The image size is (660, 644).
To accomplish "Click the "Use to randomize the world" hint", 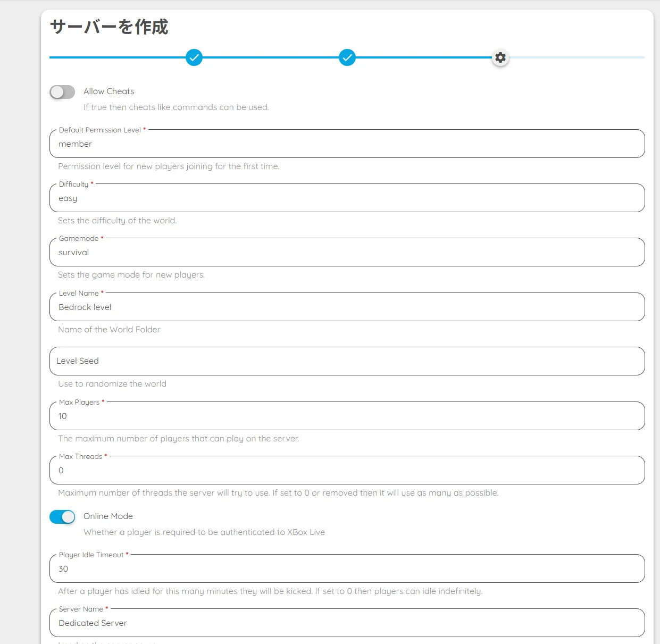I will point(112,384).
